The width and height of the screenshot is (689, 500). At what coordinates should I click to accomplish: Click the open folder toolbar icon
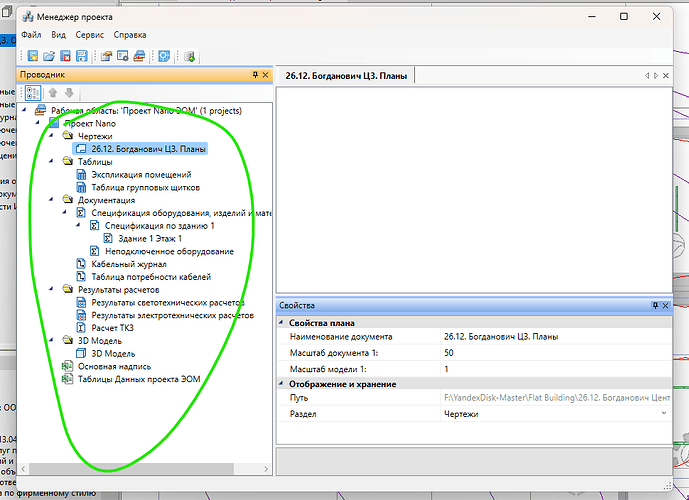pyautogui.click(x=49, y=56)
